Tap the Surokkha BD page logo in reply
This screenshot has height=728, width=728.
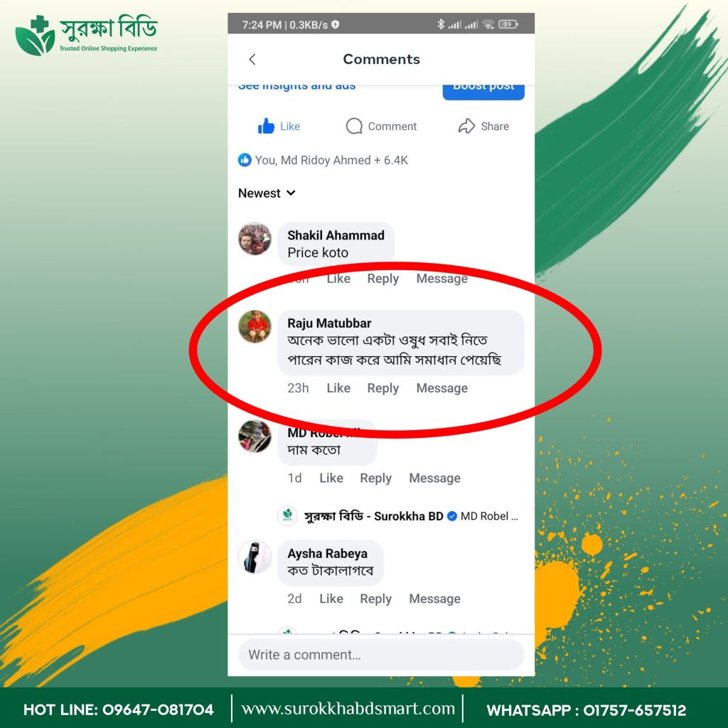pos(287,516)
